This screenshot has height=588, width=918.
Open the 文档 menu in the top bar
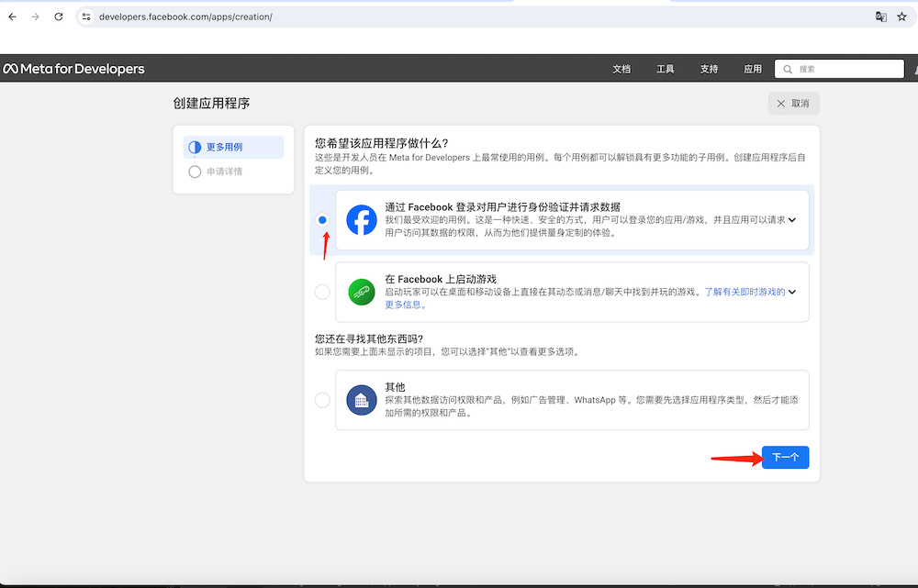click(x=621, y=69)
